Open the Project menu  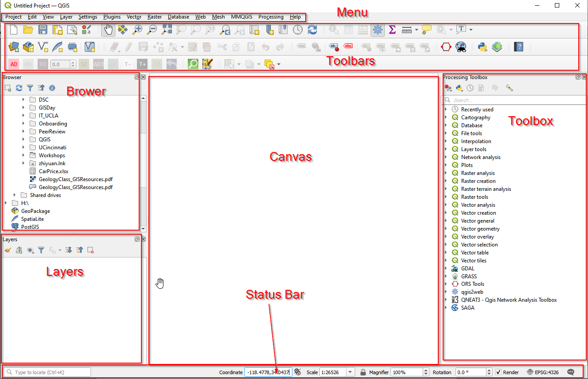[13, 17]
